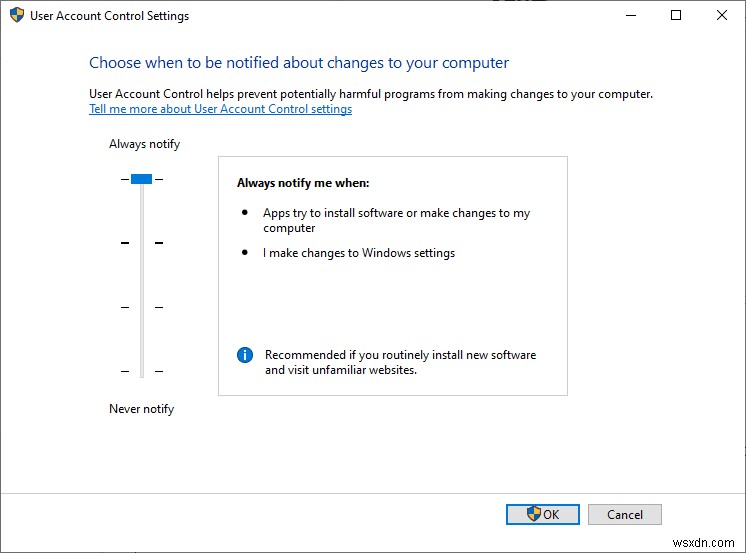746x553 pixels.
Task: Set slider to the bottom notch
Action: coord(141,371)
